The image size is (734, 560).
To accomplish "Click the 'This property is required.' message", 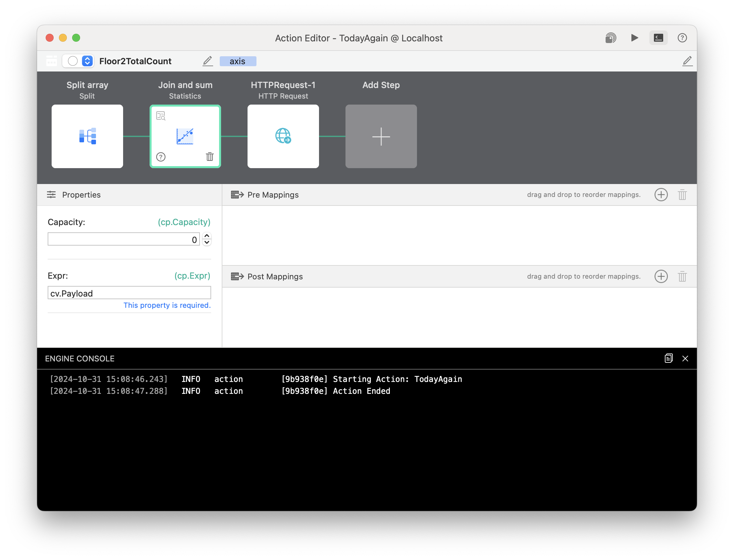I will point(167,305).
